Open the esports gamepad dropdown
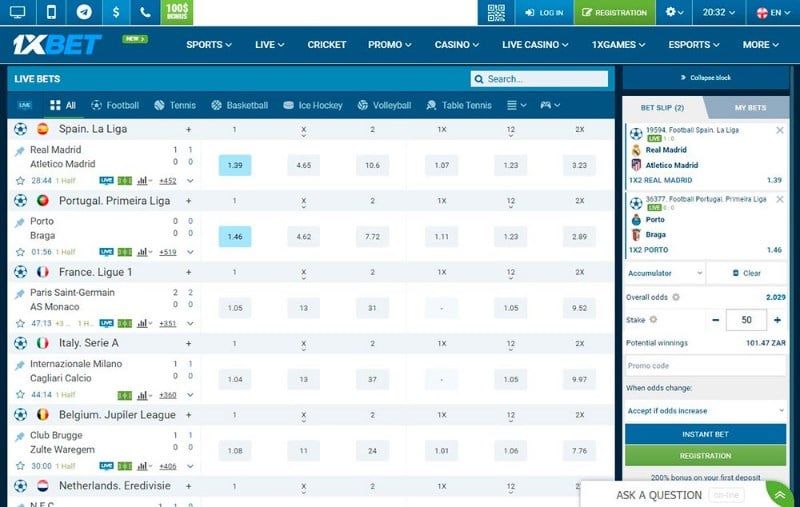Image resolution: width=800 pixels, height=507 pixels. [550, 105]
